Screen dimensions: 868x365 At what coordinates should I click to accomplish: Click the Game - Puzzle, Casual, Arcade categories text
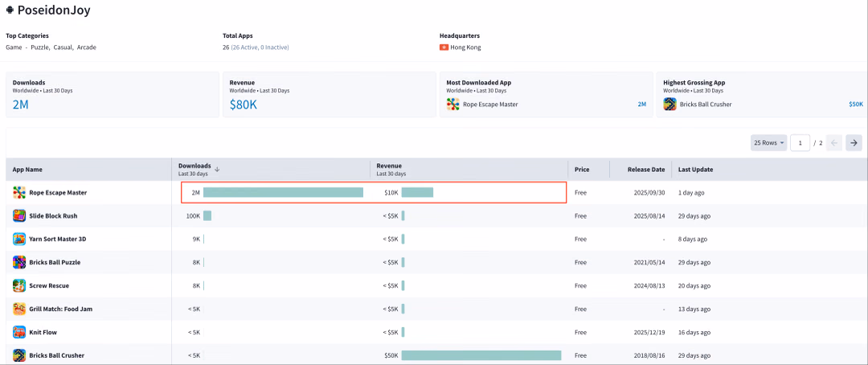tap(51, 47)
